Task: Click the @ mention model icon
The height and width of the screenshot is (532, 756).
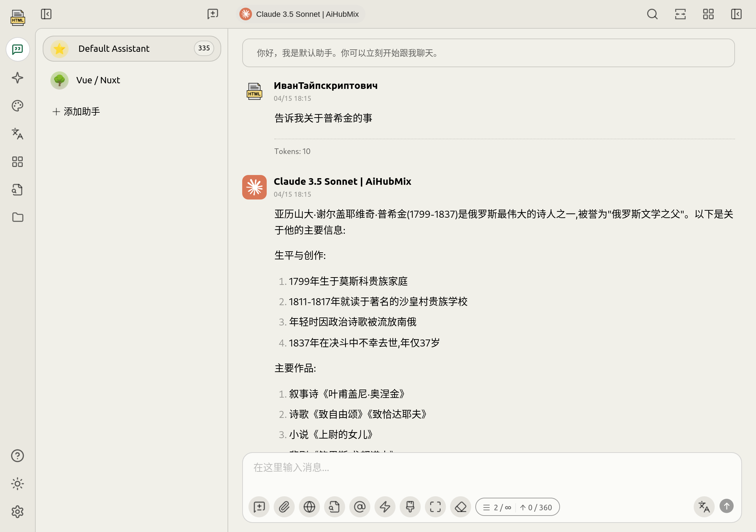Action: [x=359, y=507]
